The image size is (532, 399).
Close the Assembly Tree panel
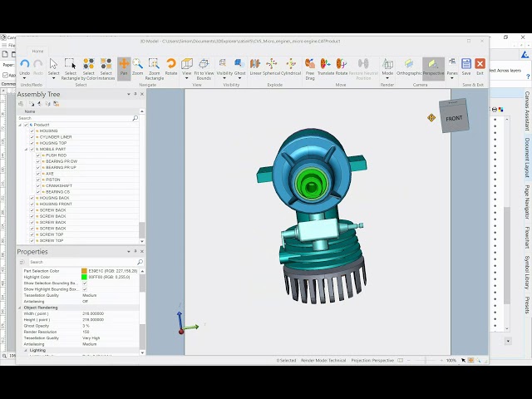(x=142, y=94)
